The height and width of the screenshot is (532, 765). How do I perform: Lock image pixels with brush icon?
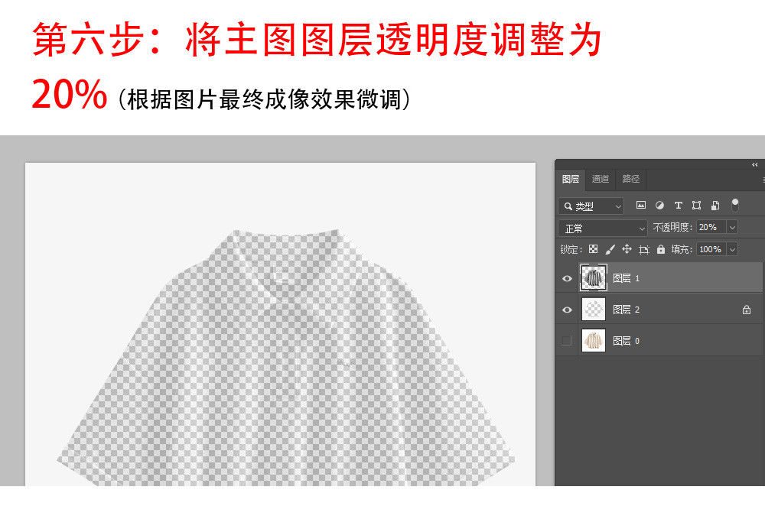pyautogui.click(x=610, y=249)
